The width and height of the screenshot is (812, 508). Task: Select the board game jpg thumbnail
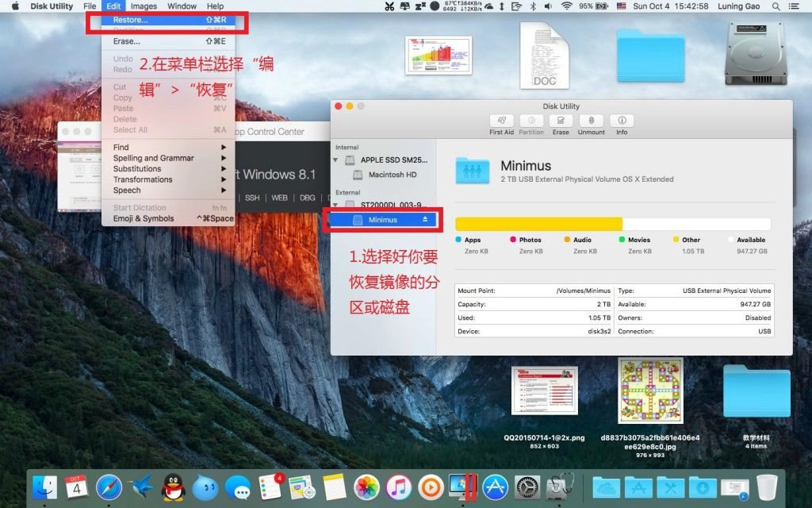(650, 391)
